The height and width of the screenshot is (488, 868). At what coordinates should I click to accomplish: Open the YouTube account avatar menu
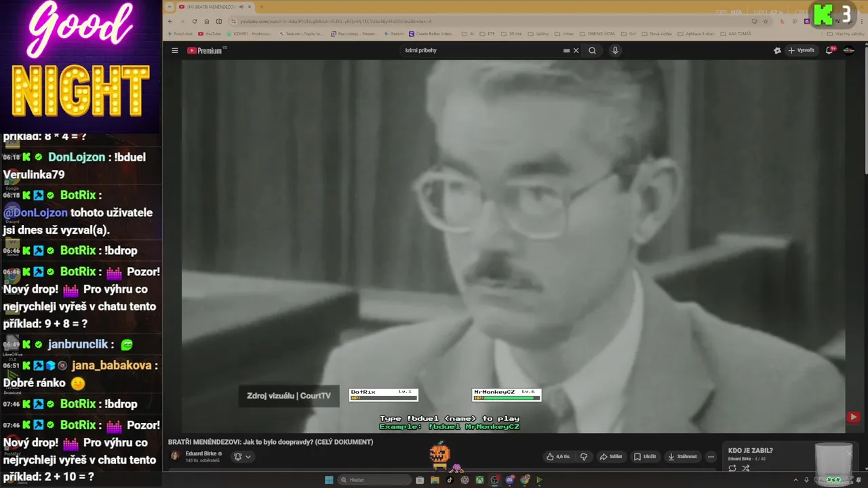[x=848, y=51]
